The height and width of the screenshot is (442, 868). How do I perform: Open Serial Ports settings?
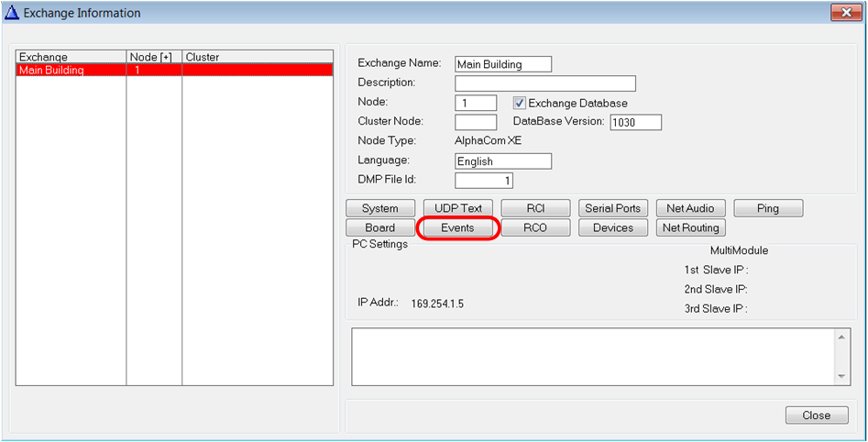click(613, 208)
